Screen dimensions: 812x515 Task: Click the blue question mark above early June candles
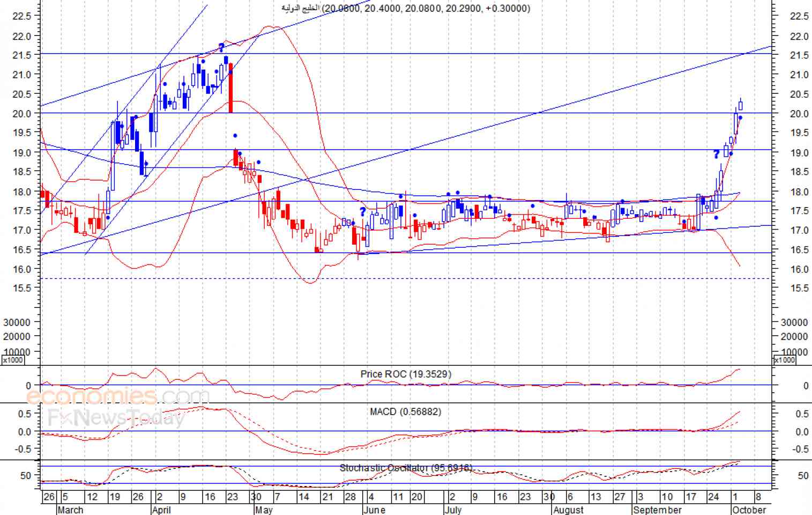(x=363, y=212)
